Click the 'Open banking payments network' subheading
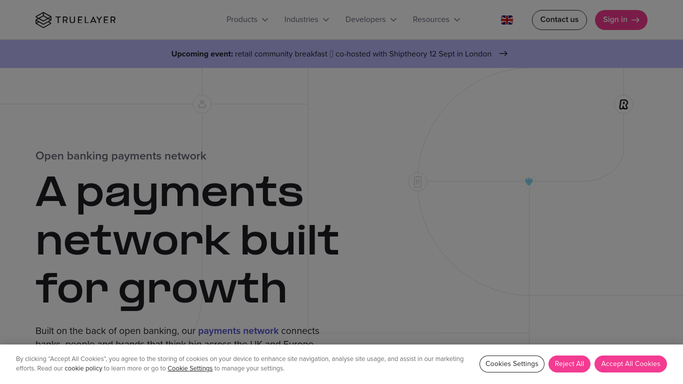Screen dimensions: 683x384 pyautogui.click(x=121, y=156)
